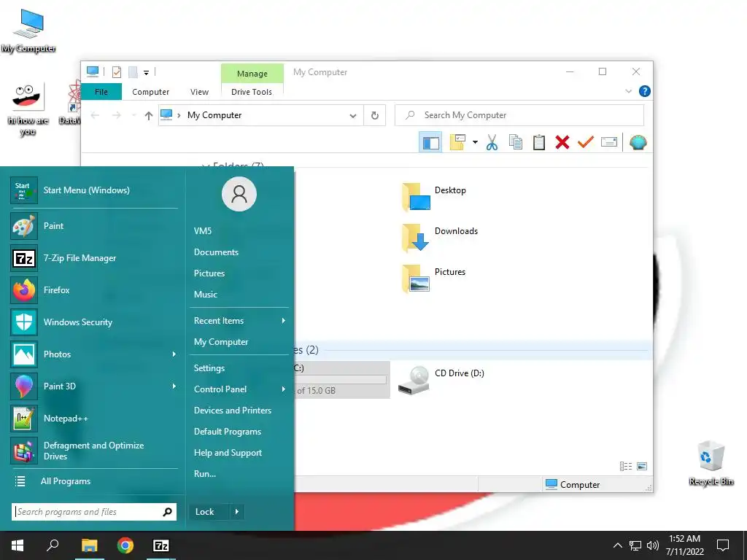The width and height of the screenshot is (747, 560).
Task: Click the user account avatar picture
Action: pyautogui.click(x=239, y=194)
